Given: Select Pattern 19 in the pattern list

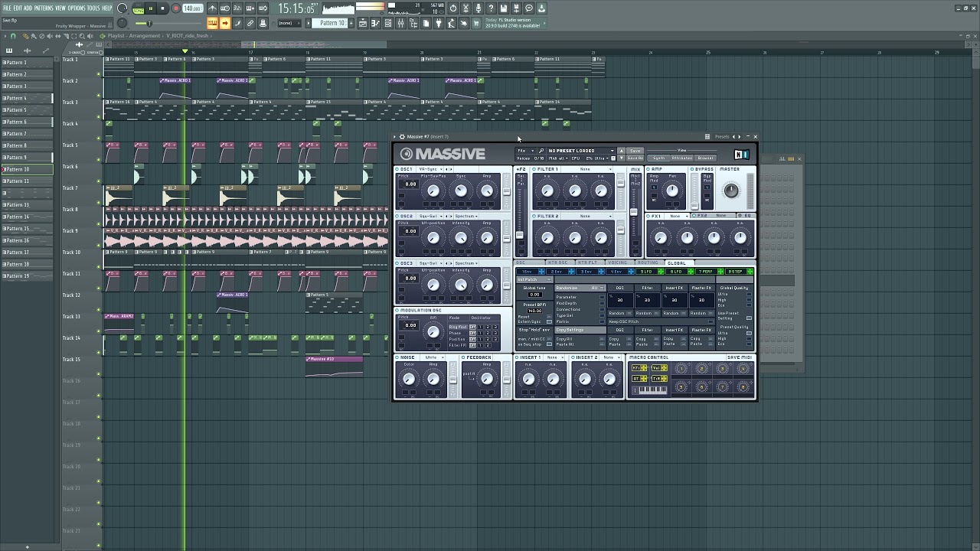Looking at the screenshot, I should 27,276.
